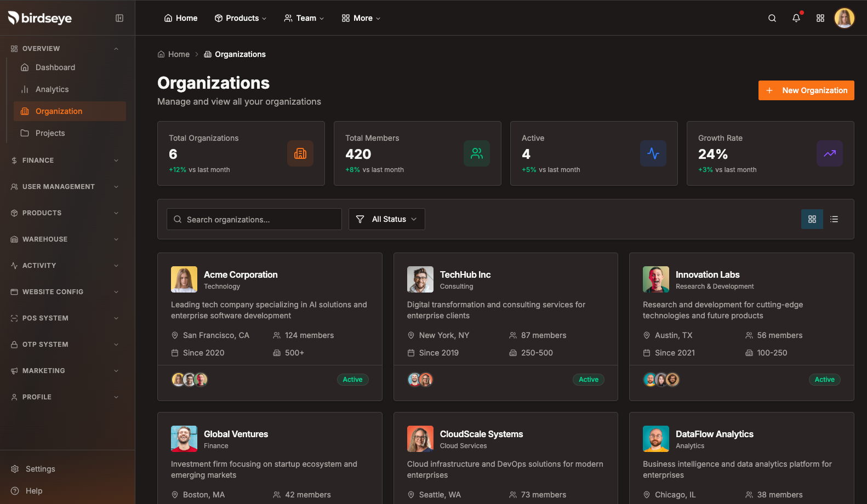Screen dimensions: 867x504
Task: Click Innovation Labs member avatars group
Action: (x=661, y=380)
